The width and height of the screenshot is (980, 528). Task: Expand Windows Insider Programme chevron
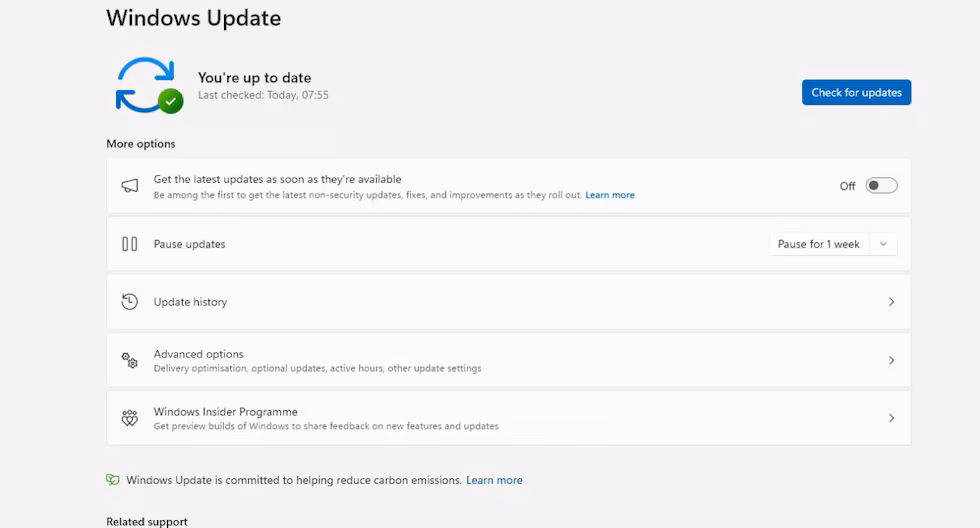tap(891, 418)
